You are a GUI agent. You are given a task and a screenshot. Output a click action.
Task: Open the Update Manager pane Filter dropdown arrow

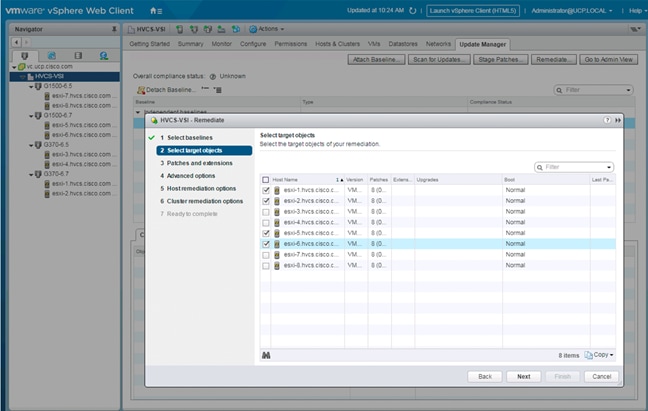coord(628,90)
